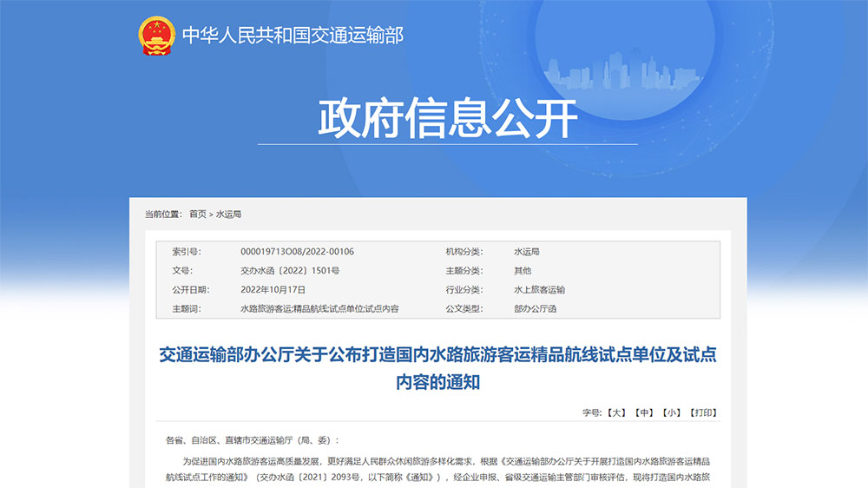Click the 主题词 keywords text
This screenshot has width=868, height=488.
point(319,309)
